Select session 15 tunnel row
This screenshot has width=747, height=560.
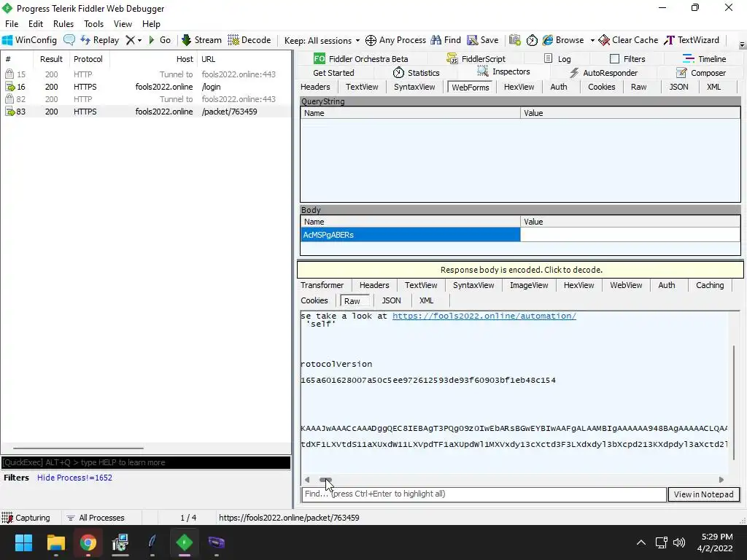(x=145, y=74)
